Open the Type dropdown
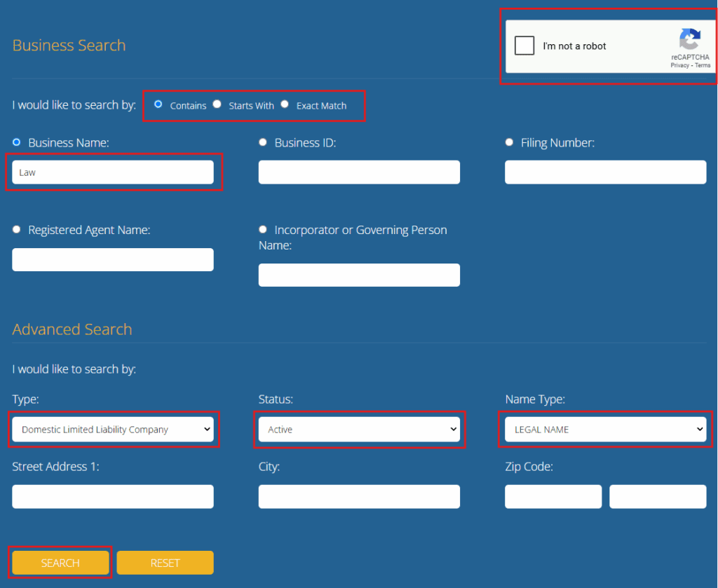The height and width of the screenshot is (588, 718). point(113,430)
